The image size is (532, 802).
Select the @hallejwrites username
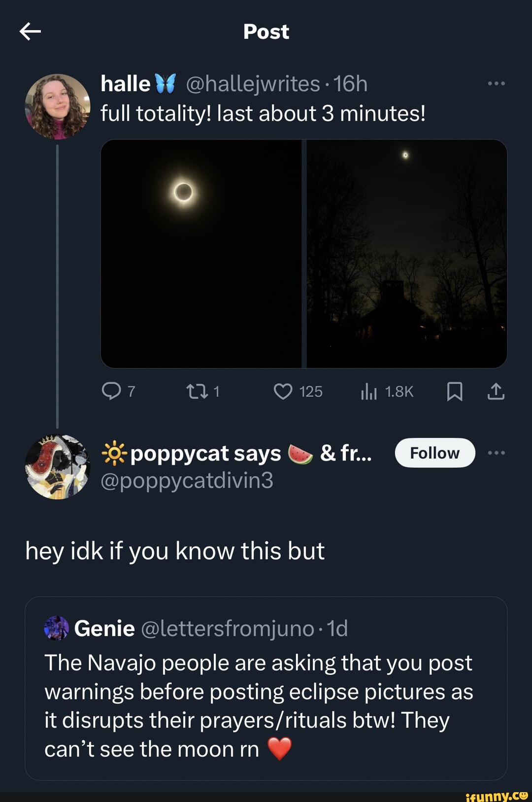pyautogui.click(x=253, y=84)
